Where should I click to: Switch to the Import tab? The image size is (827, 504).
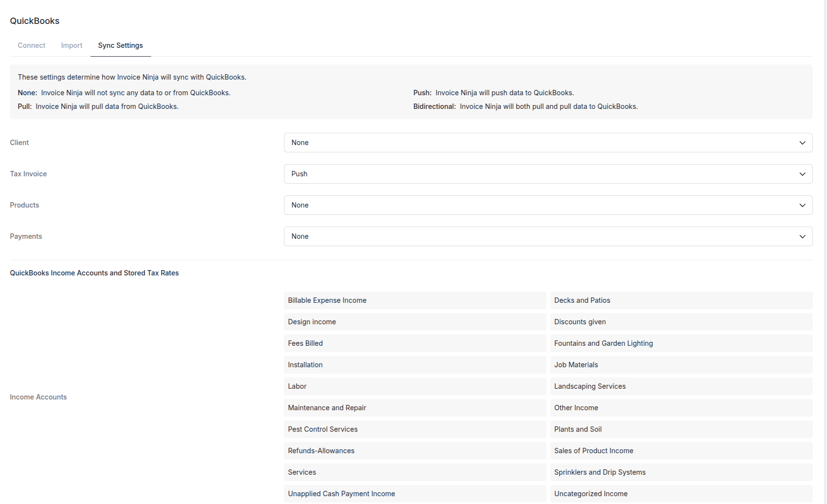[72, 45]
